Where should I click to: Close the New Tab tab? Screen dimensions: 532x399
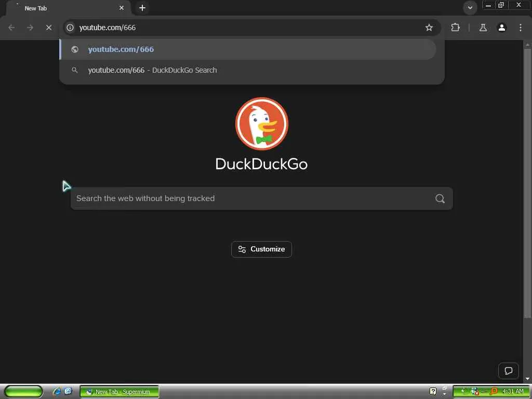point(122,8)
